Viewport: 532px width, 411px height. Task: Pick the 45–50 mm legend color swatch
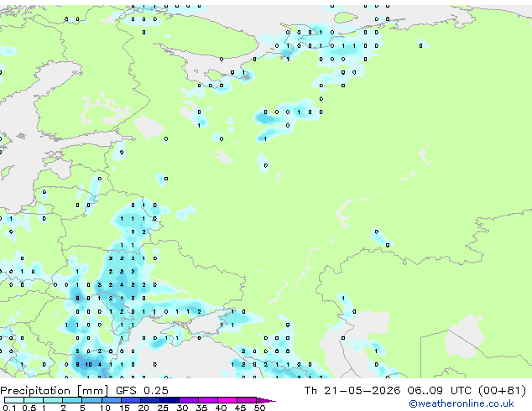click(247, 400)
